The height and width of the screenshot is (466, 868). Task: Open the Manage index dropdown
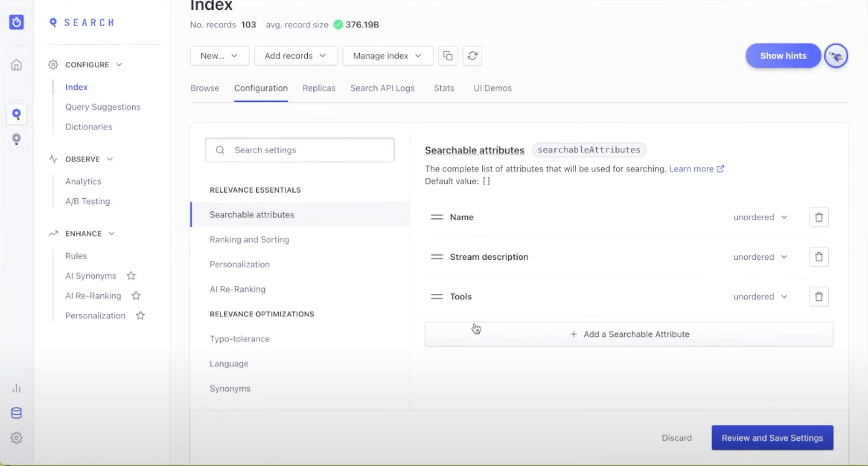[387, 56]
